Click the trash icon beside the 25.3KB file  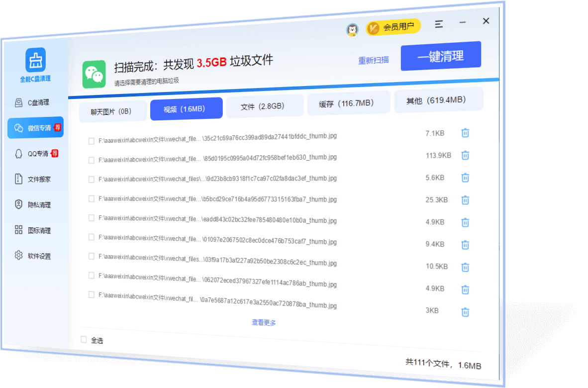coord(465,200)
